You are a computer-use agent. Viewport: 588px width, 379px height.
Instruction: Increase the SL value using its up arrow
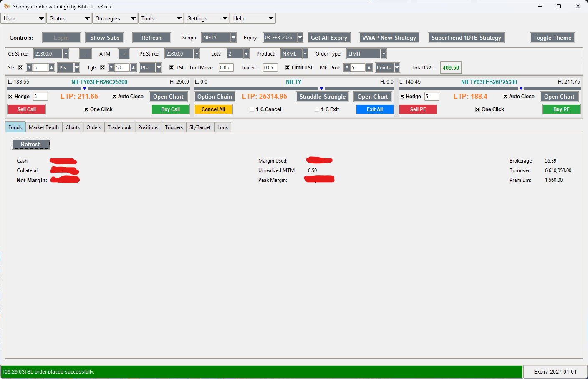coord(51,67)
